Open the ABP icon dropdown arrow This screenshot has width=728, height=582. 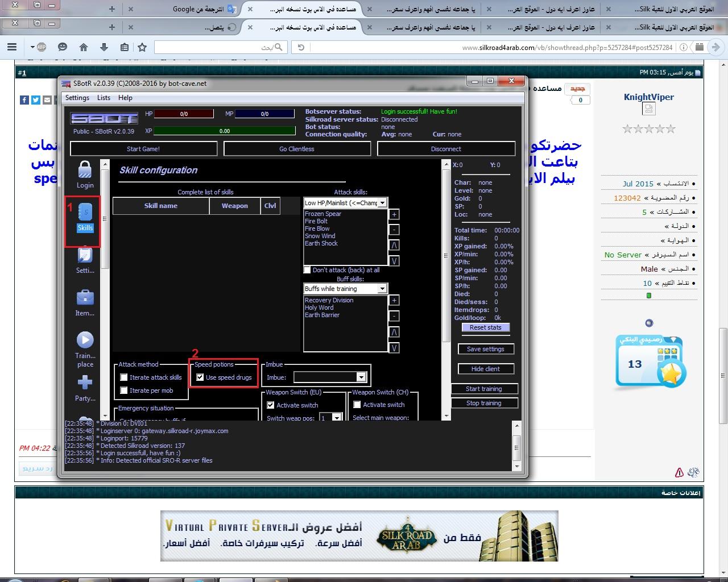click(x=33, y=47)
